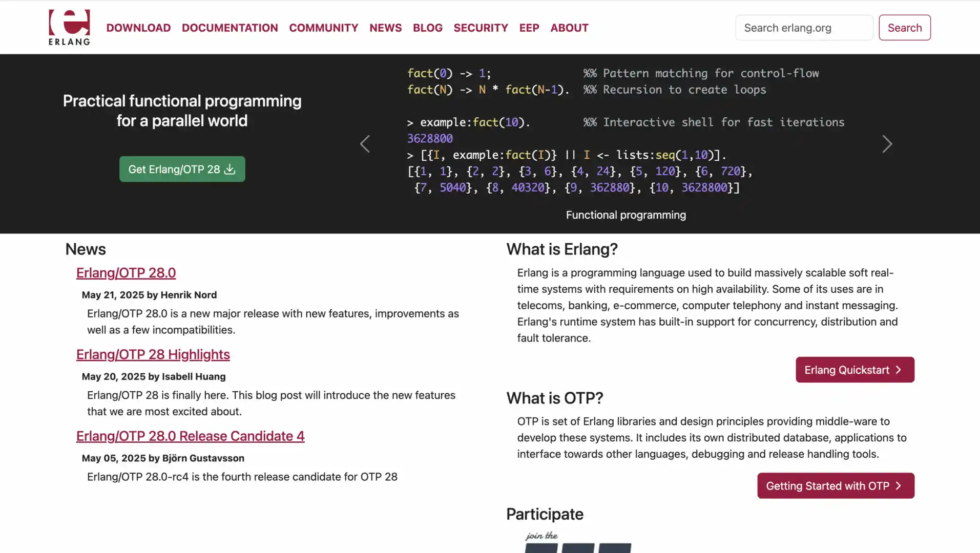
Task: Click the hero tagline "Practical functional programming"
Action: 182,101
